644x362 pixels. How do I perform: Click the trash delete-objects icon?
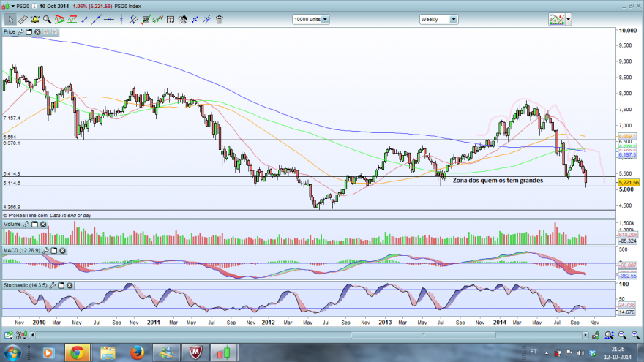click(x=220, y=19)
